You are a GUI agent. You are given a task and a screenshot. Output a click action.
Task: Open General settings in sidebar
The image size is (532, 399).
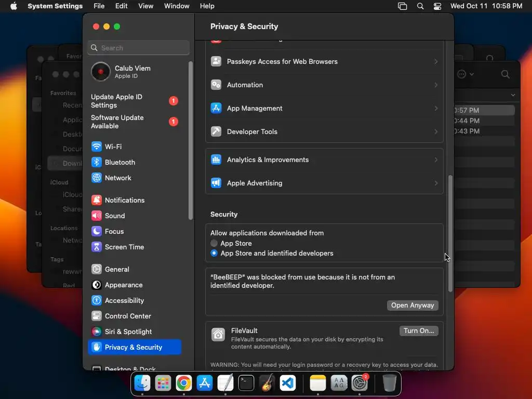(x=135, y=270)
